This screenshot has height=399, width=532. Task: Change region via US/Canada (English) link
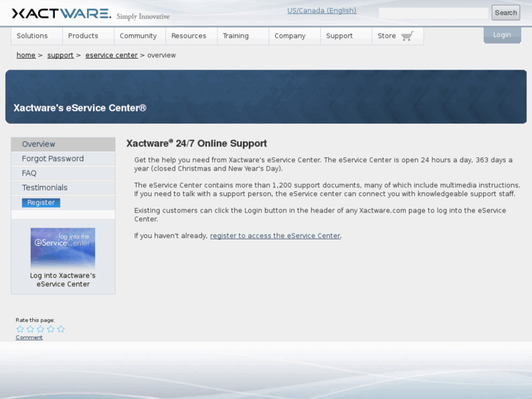[x=322, y=10]
